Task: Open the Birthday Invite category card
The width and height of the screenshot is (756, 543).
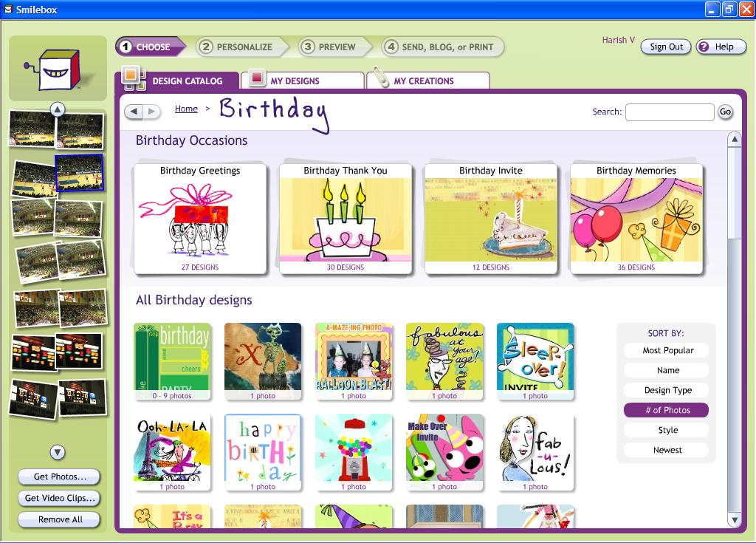Action: (x=490, y=216)
